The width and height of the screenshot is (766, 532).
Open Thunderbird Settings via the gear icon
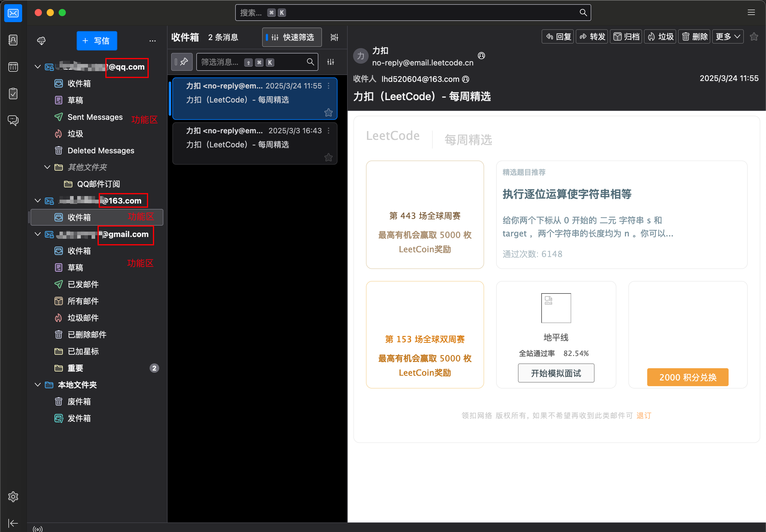point(13,496)
